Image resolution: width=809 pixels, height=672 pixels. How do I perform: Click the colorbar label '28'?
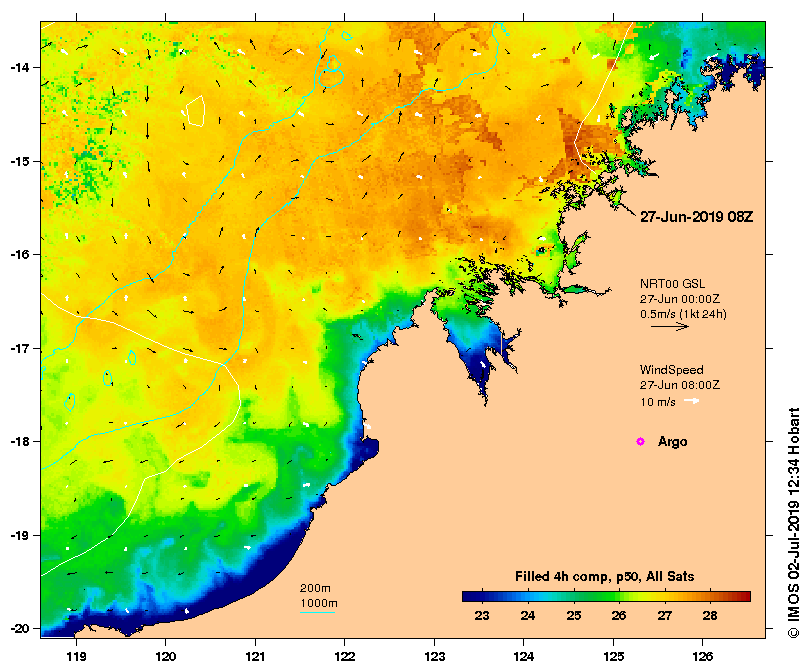click(710, 615)
